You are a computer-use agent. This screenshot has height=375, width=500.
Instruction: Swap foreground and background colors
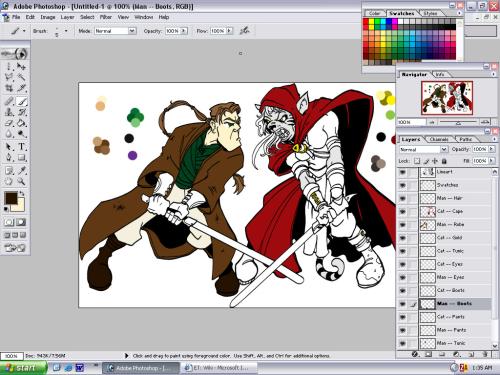coord(22,193)
